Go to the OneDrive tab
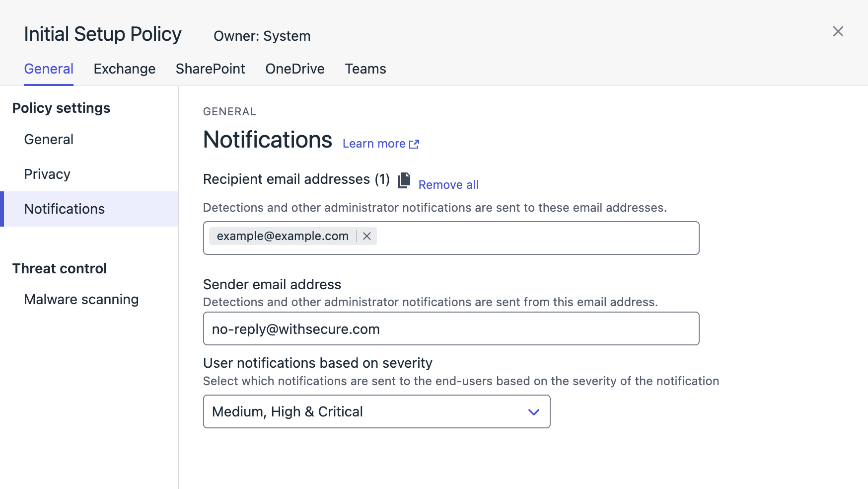The height and width of the screenshot is (489, 868). click(x=294, y=69)
